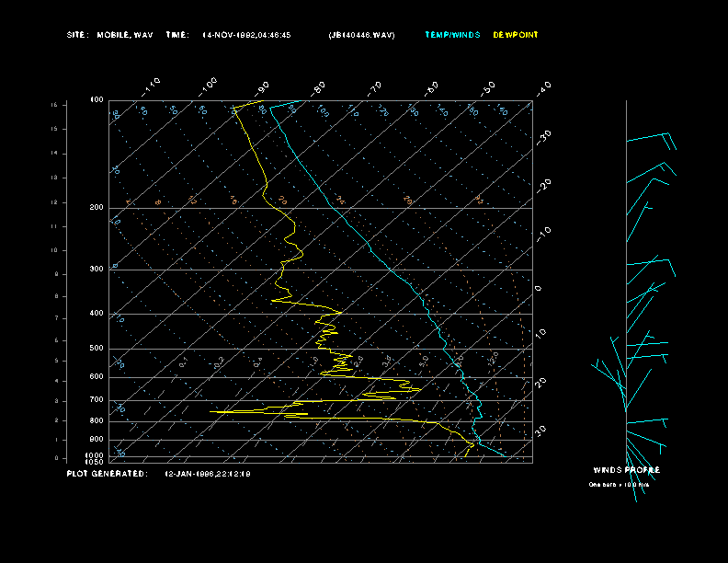
Task: Click the -90 temperature label on top axis
Action: [x=262, y=87]
